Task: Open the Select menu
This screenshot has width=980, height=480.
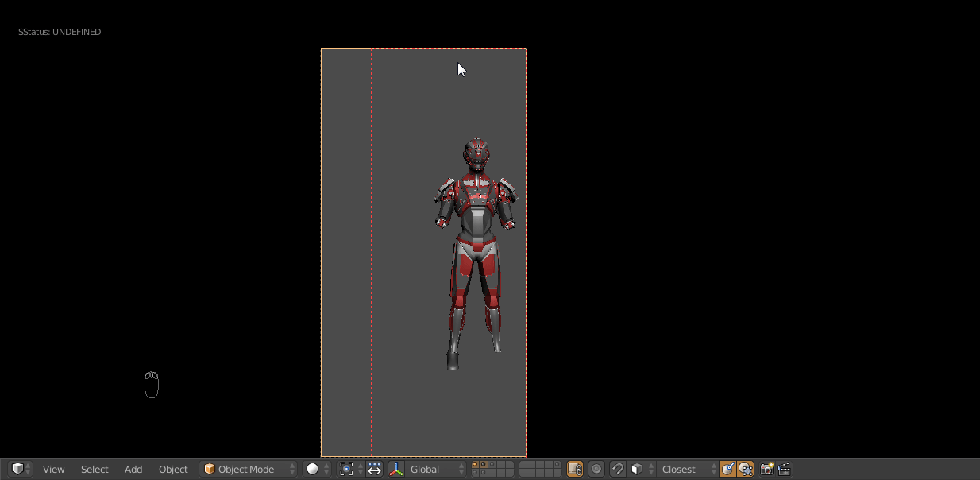Action: 95,469
